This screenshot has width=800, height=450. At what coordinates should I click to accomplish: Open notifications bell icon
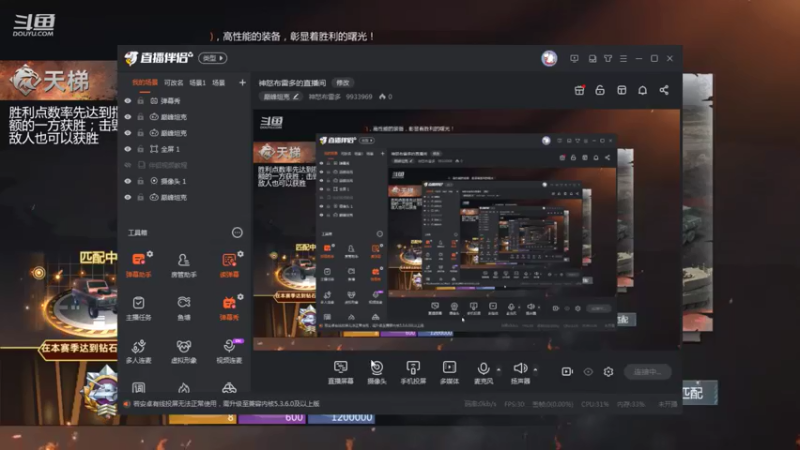coord(642,90)
